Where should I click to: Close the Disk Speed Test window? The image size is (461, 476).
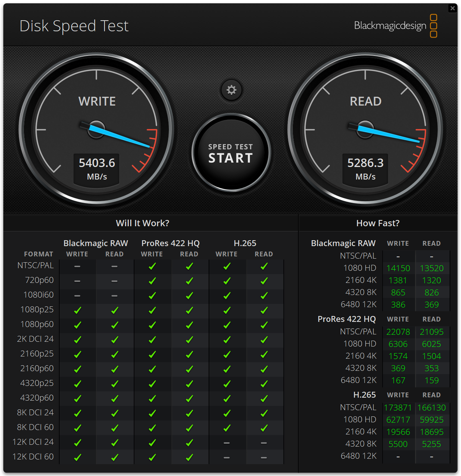[453, 8]
